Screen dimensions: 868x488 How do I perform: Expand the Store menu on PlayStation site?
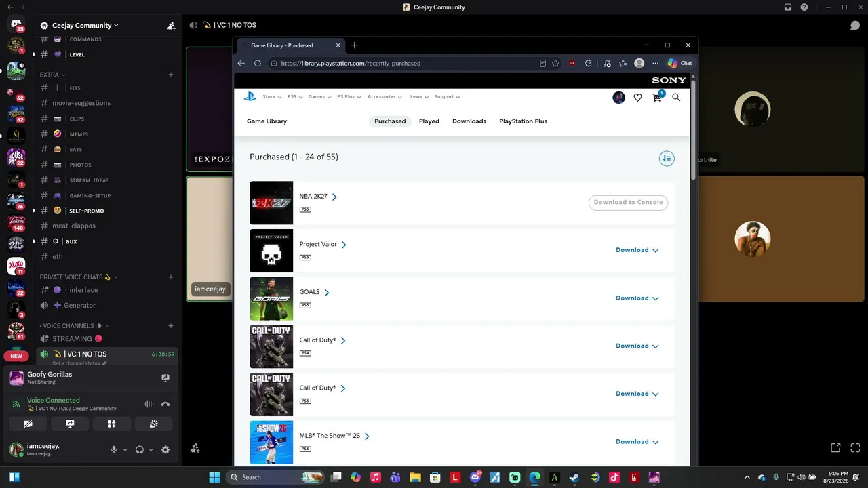tap(272, 97)
